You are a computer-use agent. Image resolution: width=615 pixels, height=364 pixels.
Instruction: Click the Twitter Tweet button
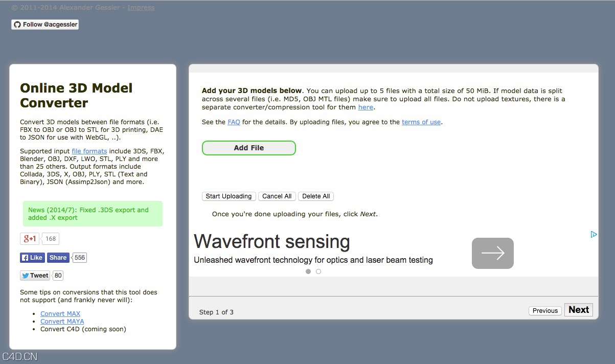35,276
